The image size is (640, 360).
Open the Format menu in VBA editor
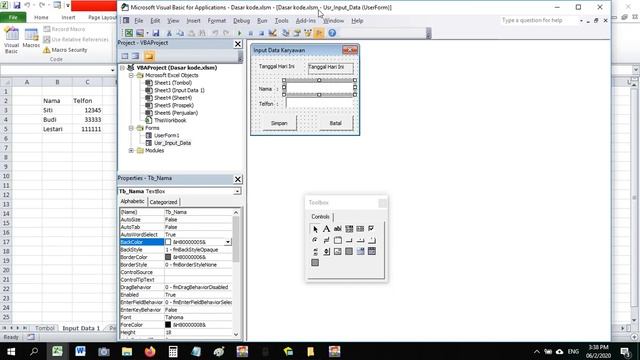[x=217, y=21]
